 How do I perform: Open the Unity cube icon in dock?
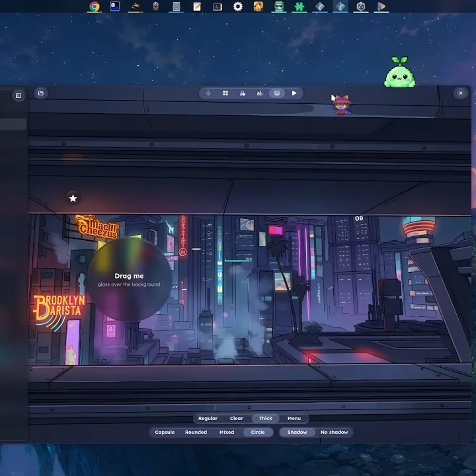click(361, 6)
